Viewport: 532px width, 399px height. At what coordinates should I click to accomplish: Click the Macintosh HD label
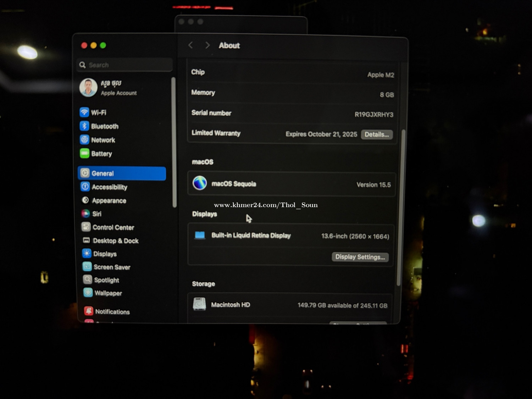[x=231, y=305]
